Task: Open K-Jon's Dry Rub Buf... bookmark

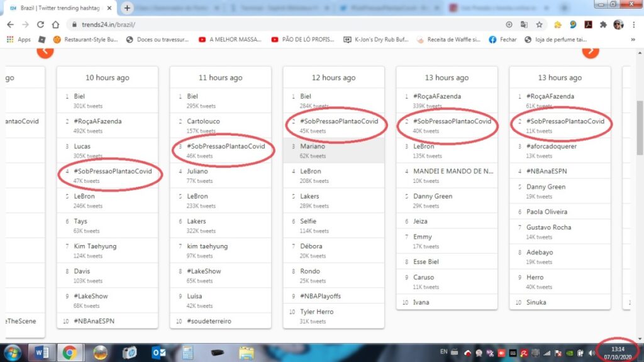Action: click(376, 40)
